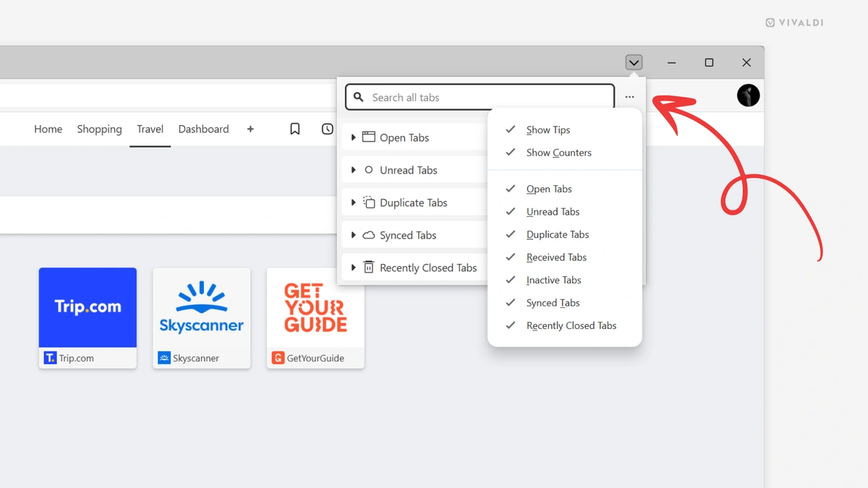Open the three-dot options menu
The image size is (868, 488).
coord(629,96)
